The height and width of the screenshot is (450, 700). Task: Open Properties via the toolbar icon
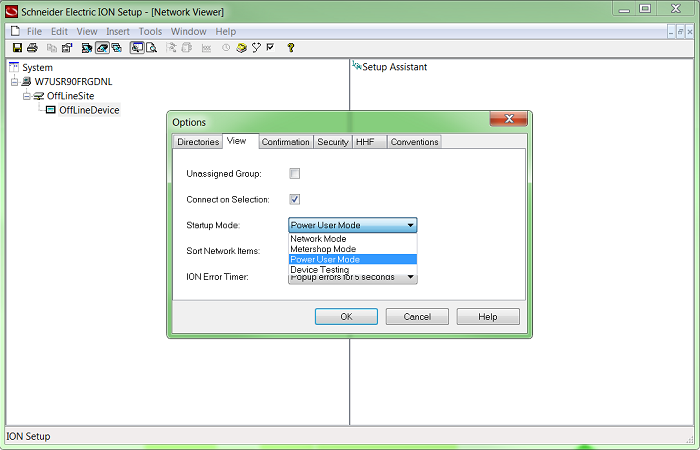(x=67, y=48)
